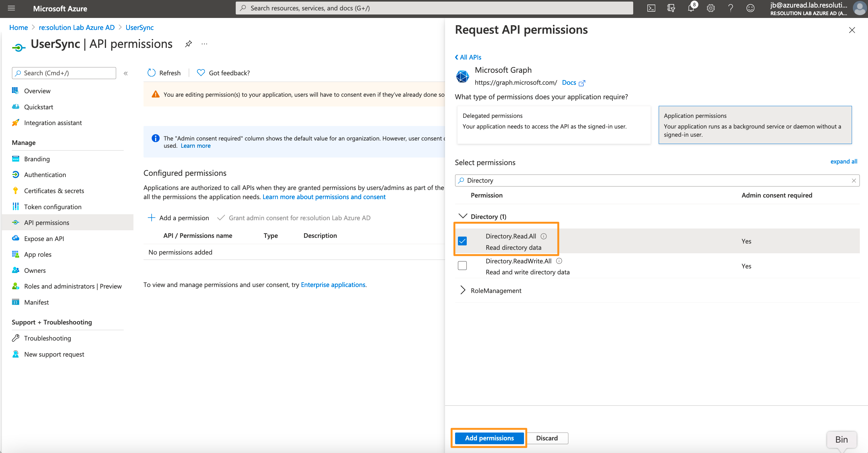Go back to All APIs

coord(468,57)
